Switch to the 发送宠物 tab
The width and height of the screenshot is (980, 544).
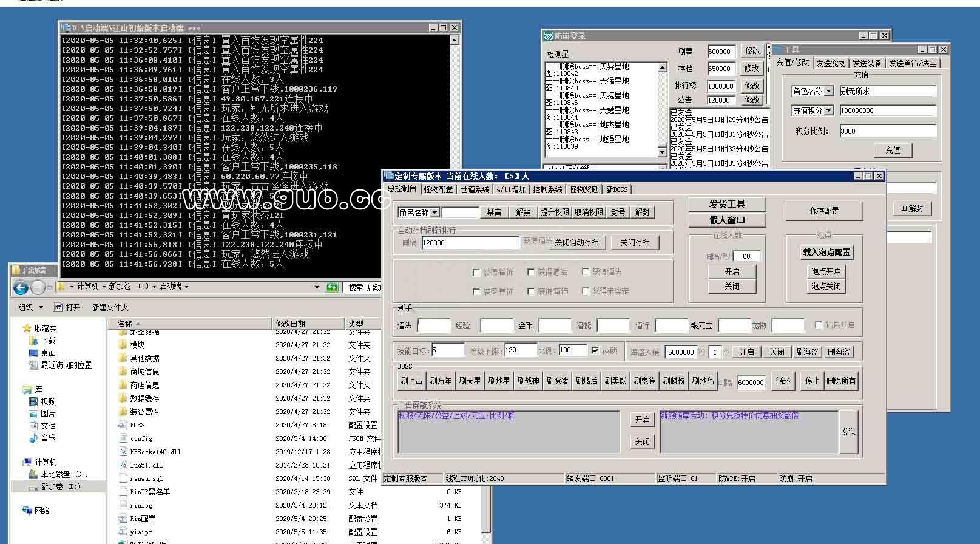click(x=830, y=63)
